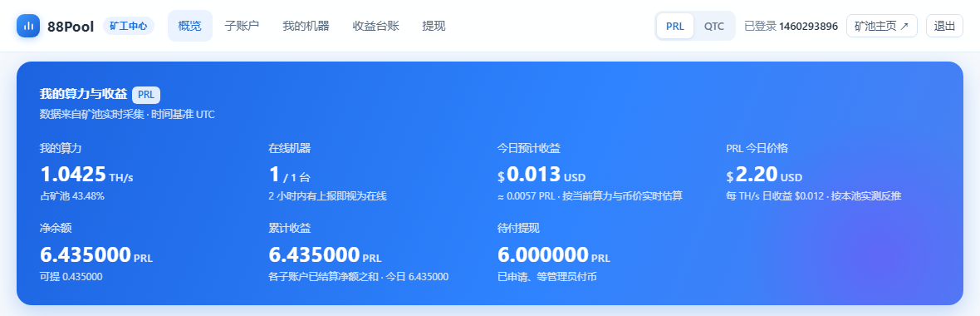Click the PRL badge beside 我的算力与收益
The height and width of the screenshot is (316, 980).
[x=146, y=95]
